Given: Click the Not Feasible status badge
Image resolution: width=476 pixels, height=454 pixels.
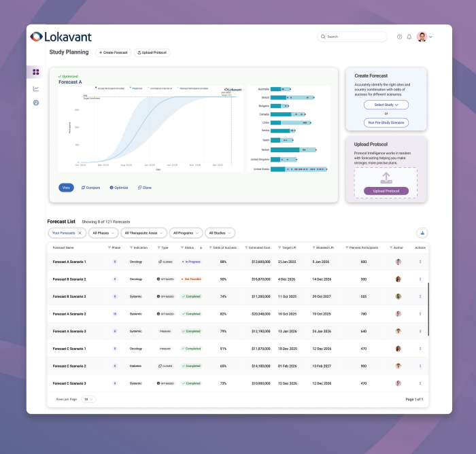Looking at the screenshot, I should tap(191, 279).
